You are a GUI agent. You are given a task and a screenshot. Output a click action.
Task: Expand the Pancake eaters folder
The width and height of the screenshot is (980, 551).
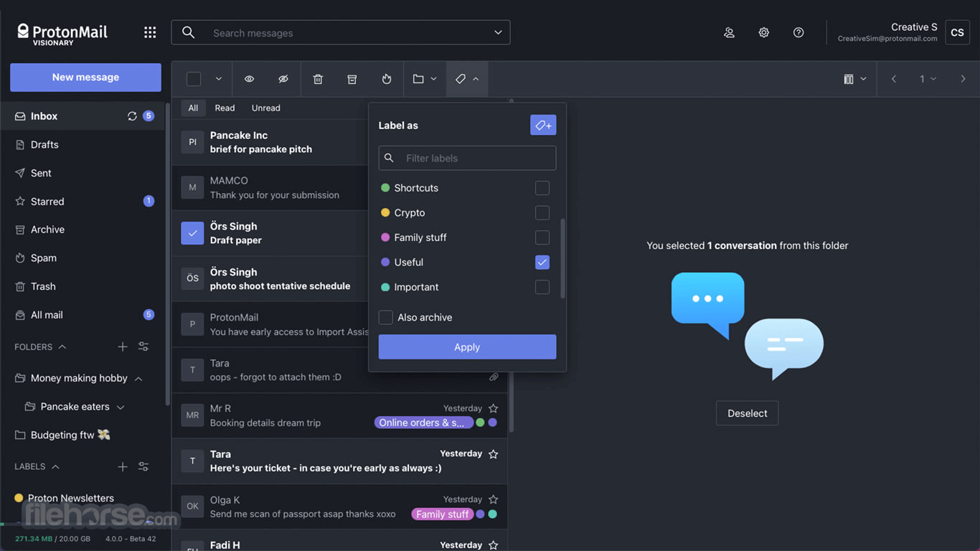pos(121,407)
